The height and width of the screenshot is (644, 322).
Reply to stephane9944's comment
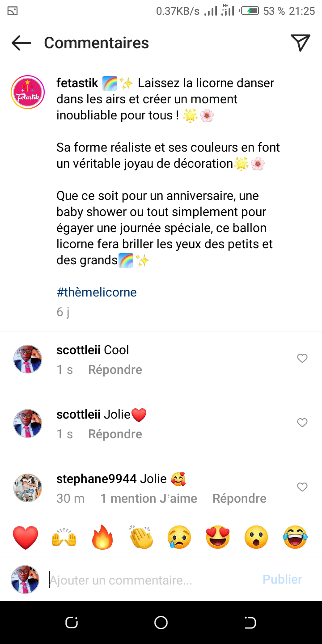pyautogui.click(x=239, y=499)
